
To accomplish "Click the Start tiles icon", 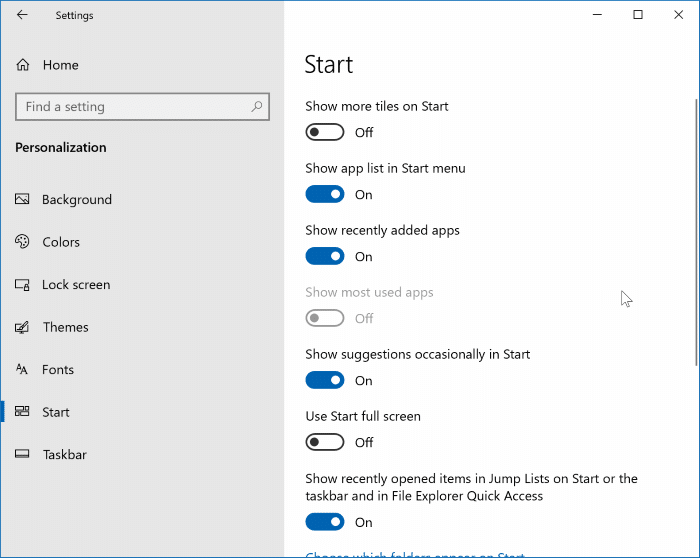I will (x=22, y=412).
